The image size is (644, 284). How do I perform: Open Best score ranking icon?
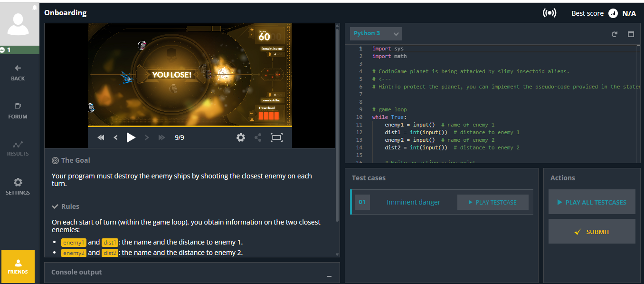point(613,13)
